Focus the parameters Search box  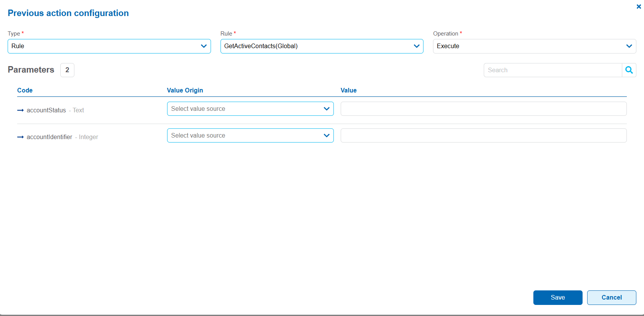[553, 70]
